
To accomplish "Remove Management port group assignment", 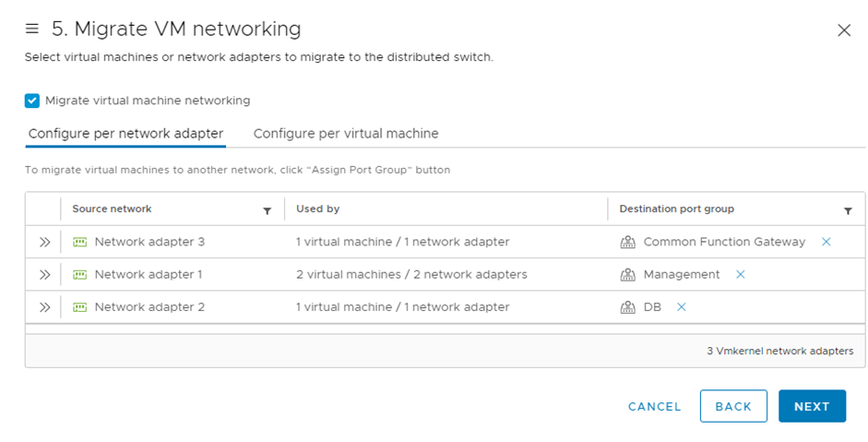I will coord(740,274).
